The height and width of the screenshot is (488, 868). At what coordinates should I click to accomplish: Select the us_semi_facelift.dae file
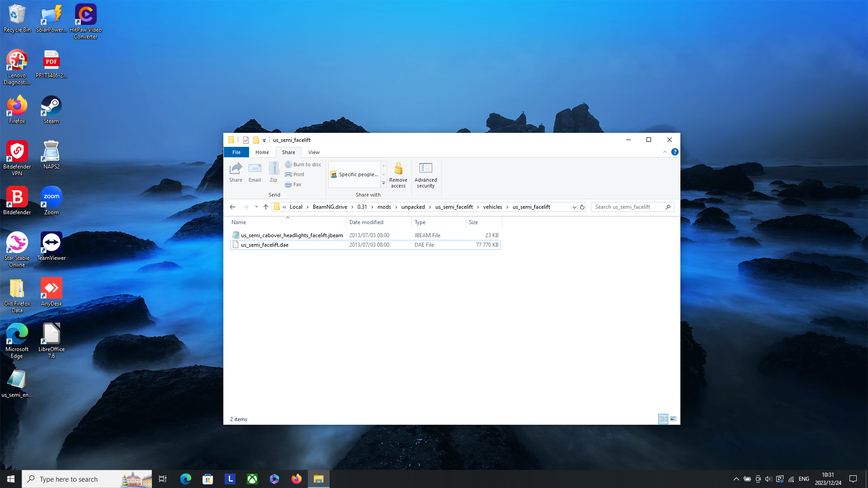click(264, 245)
